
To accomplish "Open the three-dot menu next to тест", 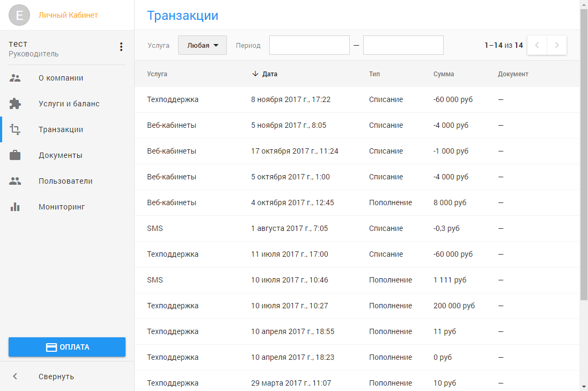I will 121,47.
